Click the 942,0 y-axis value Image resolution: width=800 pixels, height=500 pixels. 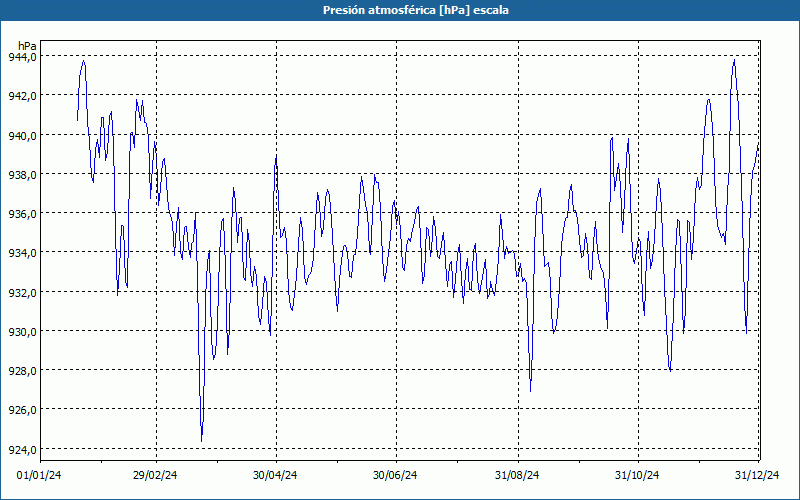click(x=22, y=96)
